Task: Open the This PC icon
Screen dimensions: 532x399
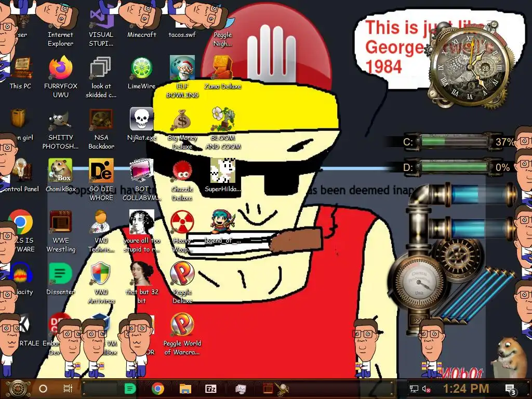Action: pyautogui.click(x=20, y=73)
